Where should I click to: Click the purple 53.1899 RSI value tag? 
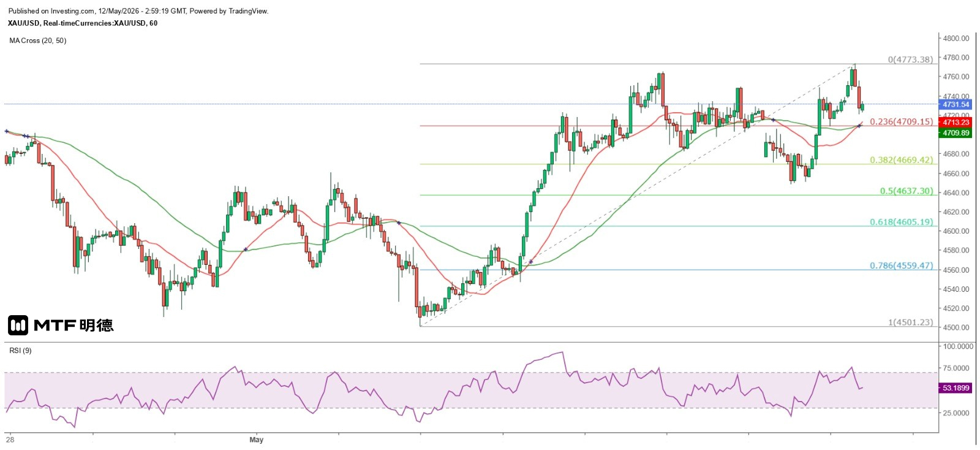[956, 388]
